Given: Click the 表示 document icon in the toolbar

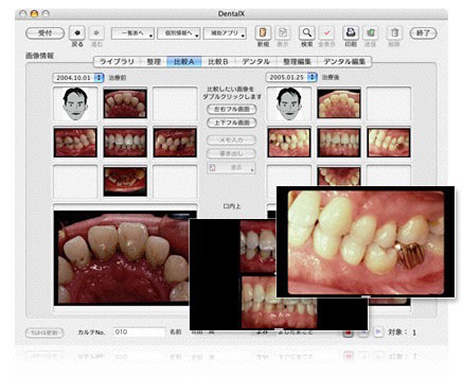Looking at the screenshot, I should point(283,33).
